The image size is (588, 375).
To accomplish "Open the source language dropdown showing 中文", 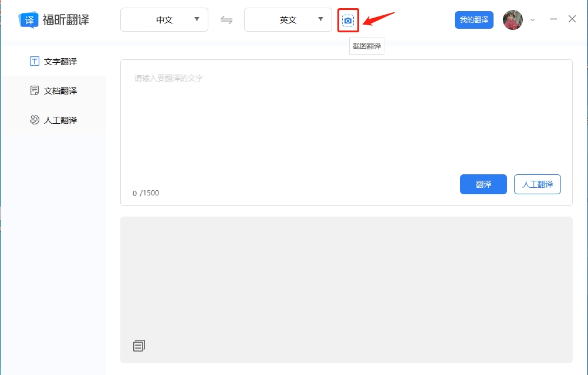I will pos(164,19).
